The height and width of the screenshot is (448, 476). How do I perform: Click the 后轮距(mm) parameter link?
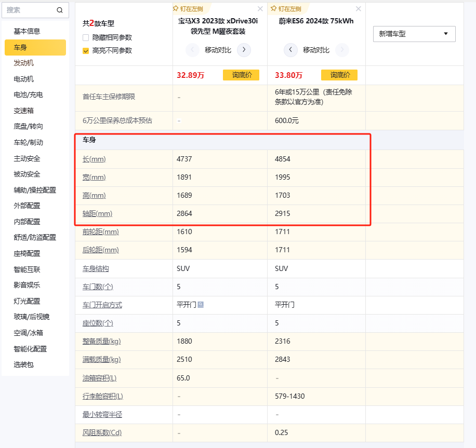[x=101, y=250]
